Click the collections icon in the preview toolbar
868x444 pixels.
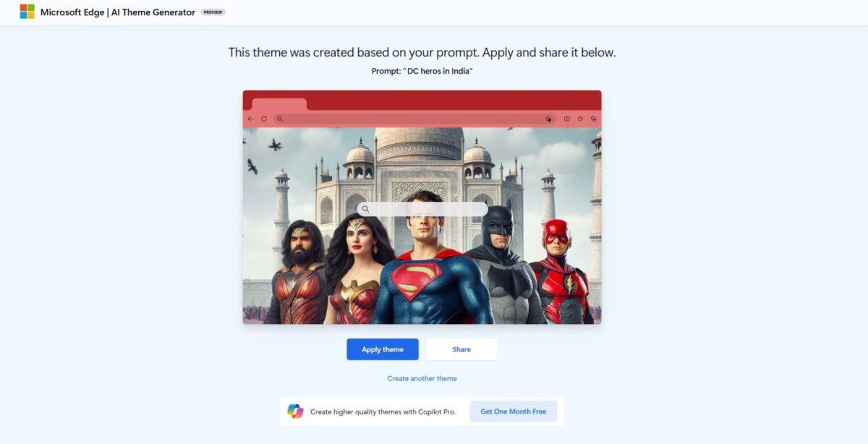point(593,119)
